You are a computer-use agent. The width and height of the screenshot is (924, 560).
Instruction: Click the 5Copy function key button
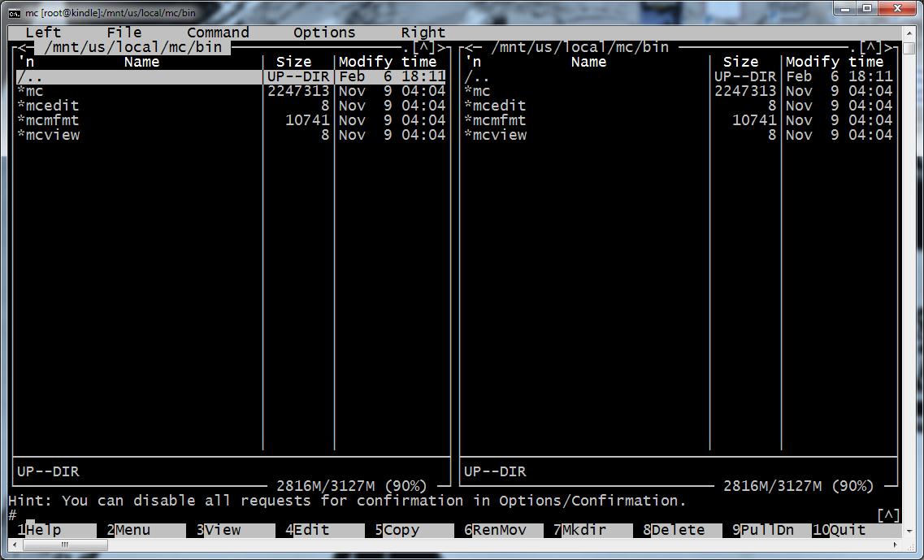414,530
